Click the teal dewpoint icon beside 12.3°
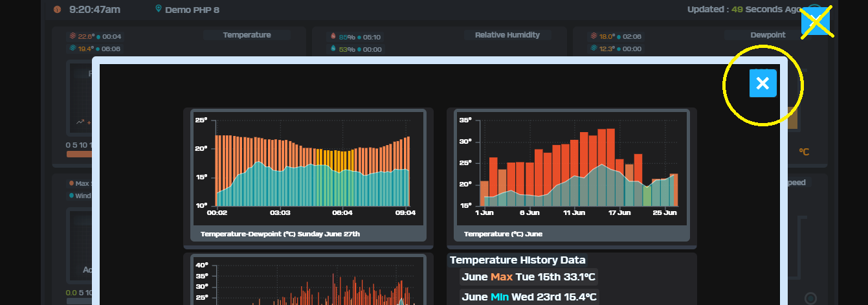The width and height of the screenshot is (868, 305). 594,49
